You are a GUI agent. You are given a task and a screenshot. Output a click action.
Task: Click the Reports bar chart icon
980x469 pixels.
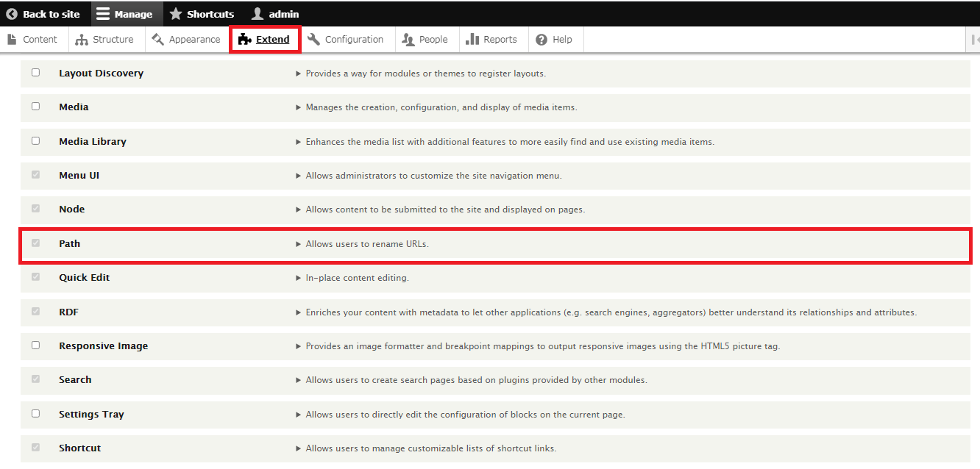point(472,40)
